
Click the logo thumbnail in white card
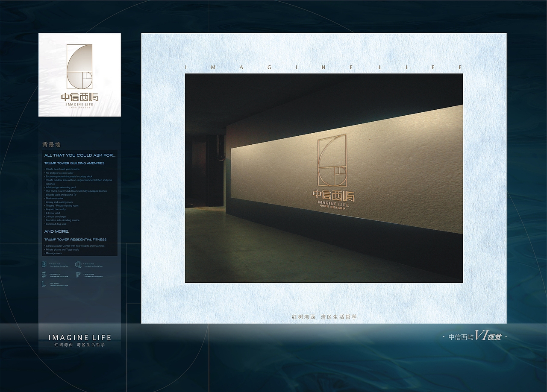coord(79,75)
